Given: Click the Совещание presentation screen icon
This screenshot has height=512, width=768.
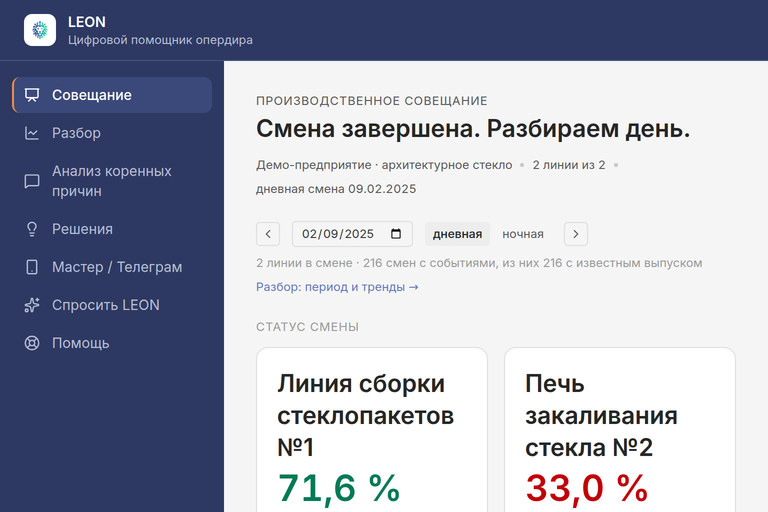Looking at the screenshot, I should point(32,95).
